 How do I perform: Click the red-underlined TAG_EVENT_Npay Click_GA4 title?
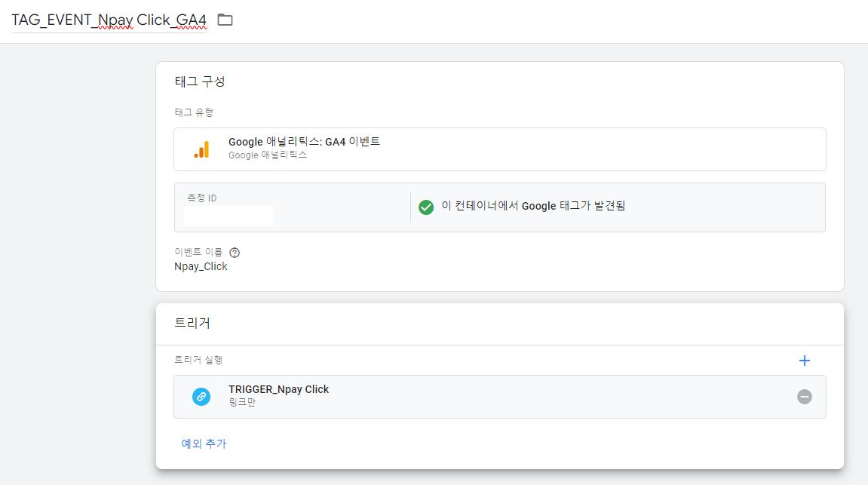tap(109, 20)
